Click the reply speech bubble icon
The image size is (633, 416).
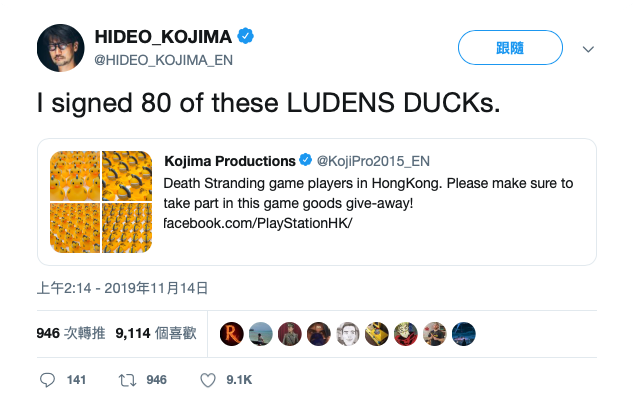pos(47,380)
